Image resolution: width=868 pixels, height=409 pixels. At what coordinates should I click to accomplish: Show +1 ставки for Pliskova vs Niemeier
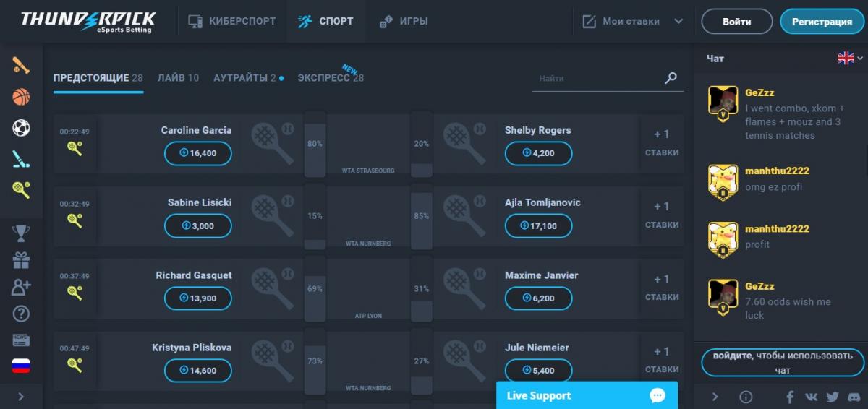point(662,360)
